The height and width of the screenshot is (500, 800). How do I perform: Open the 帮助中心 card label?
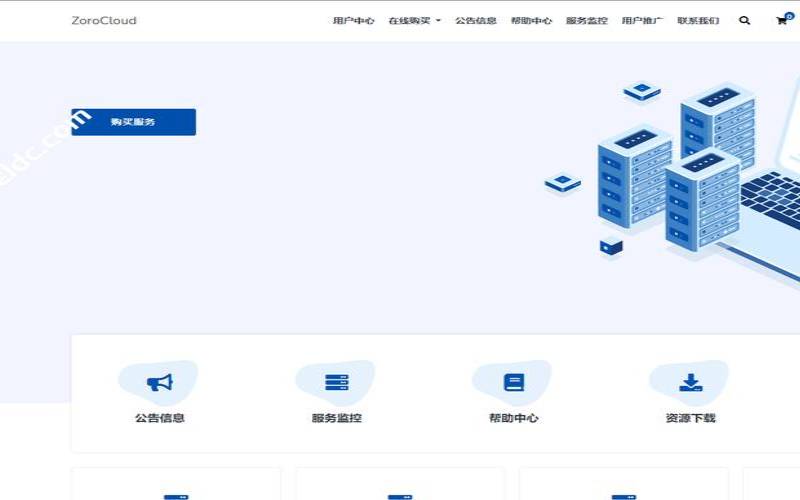[x=514, y=418]
